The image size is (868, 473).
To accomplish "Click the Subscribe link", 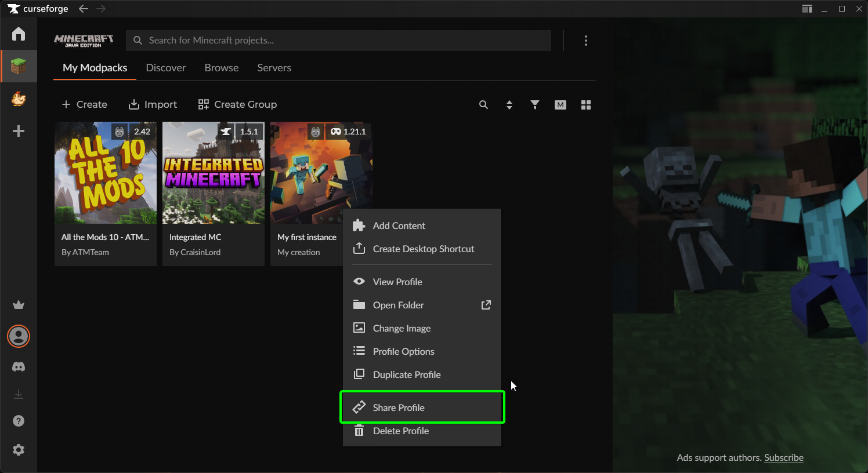I will click(x=784, y=457).
